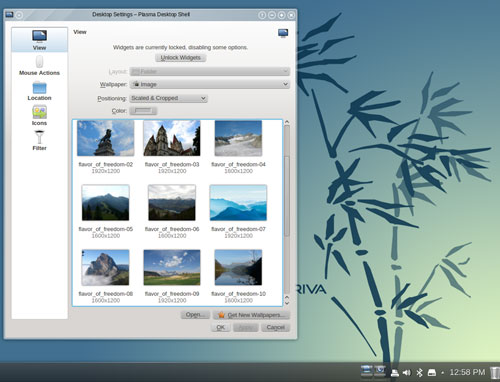
Task: Click the Bluetooth tray icon
Action: point(419,372)
